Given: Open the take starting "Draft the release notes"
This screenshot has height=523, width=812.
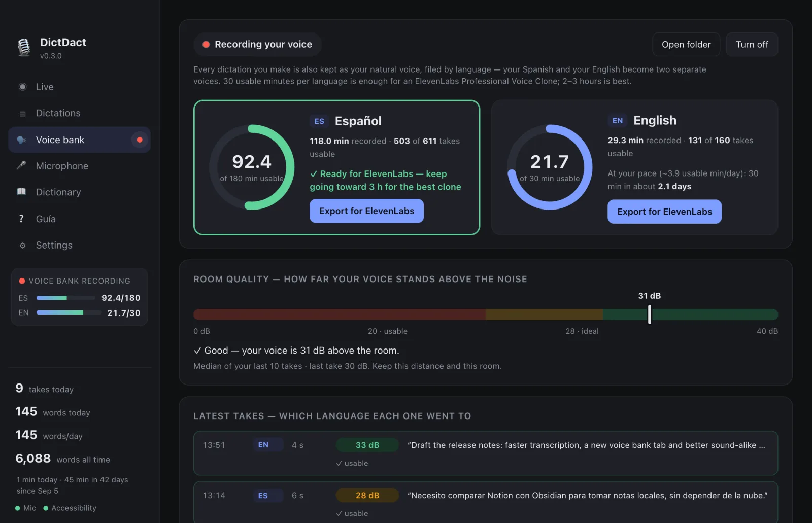Looking at the screenshot, I should point(486,454).
